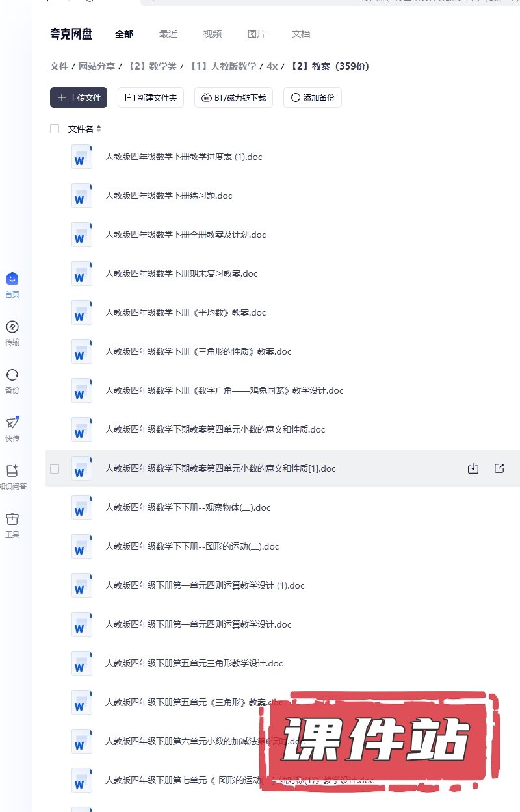
Task: Click the 新建文件夹 button
Action: [x=151, y=97]
